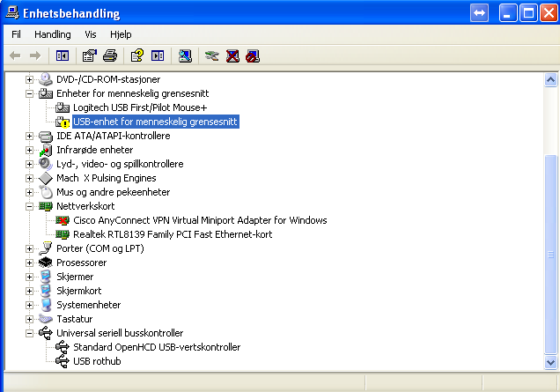Select Logitech USB First/Pilot Mouse+
This screenshot has height=392, width=560.
pyautogui.click(x=140, y=107)
